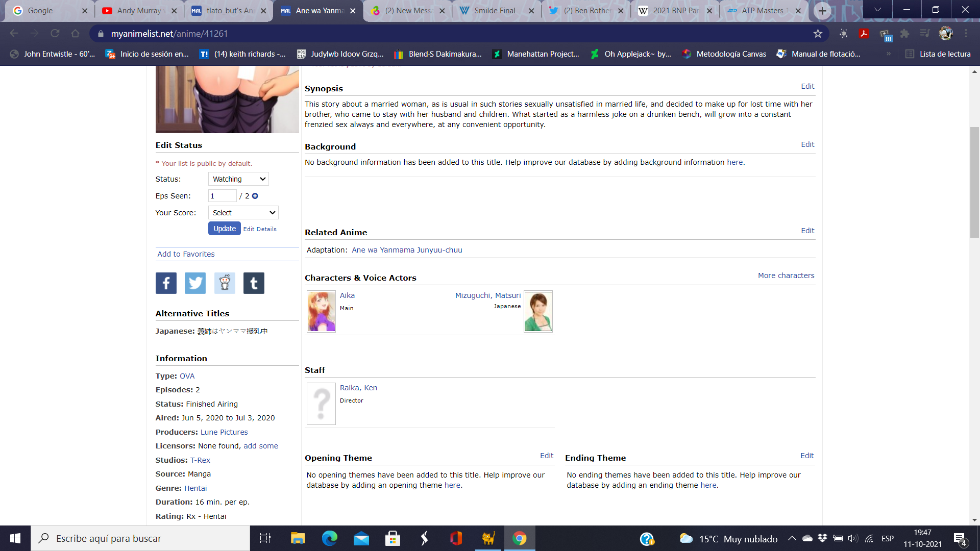This screenshot has width=980, height=551.
Task: Share page on Facebook icon
Action: [166, 283]
